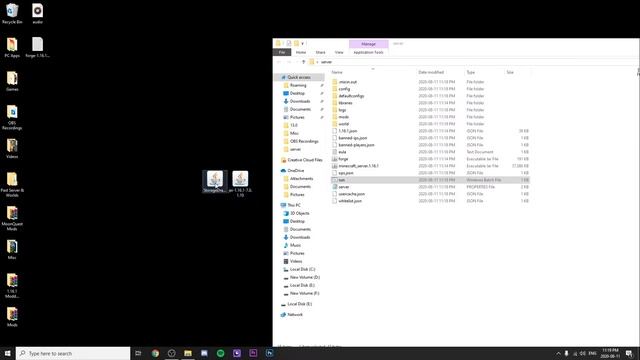Select New Volume (D:) in sidebar
Viewport: 640px width, 360px height.
click(304, 277)
